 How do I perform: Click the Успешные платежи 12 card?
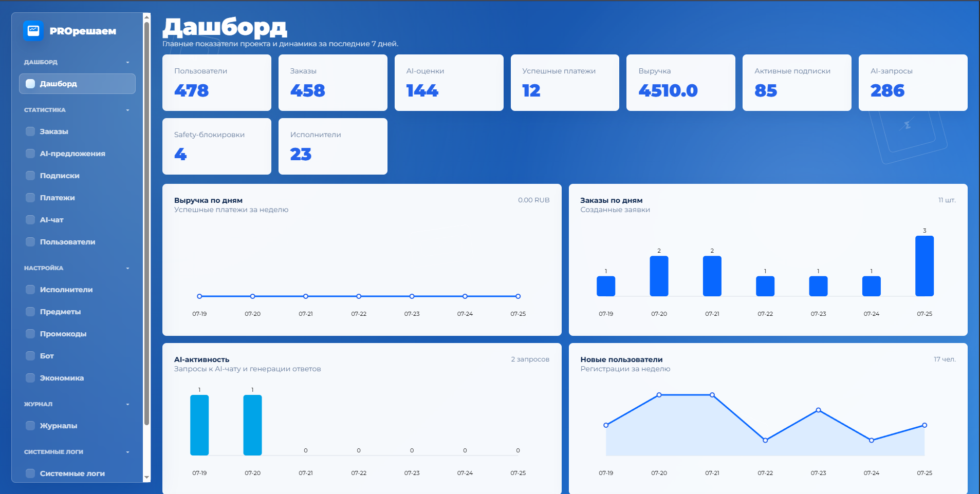pos(565,83)
